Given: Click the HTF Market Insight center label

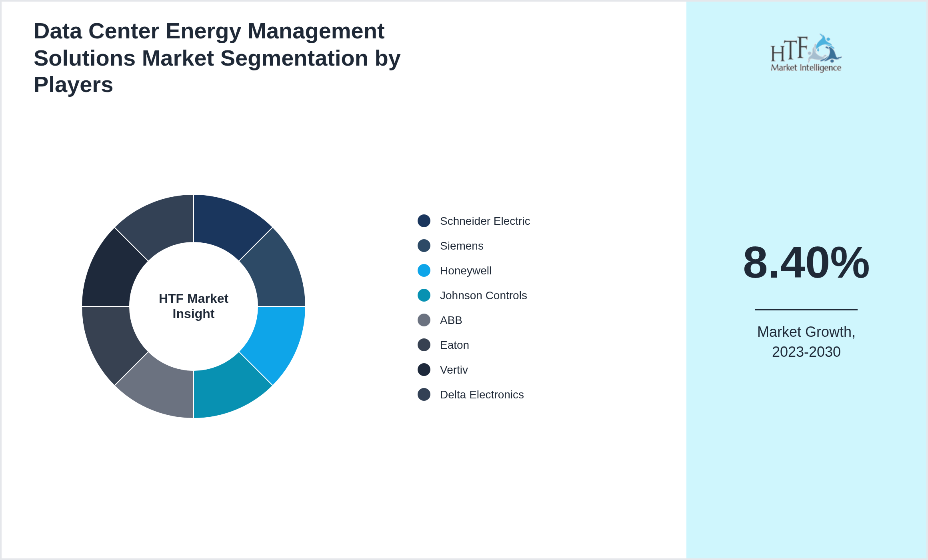Looking at the screenshot, I should [x=193, y=306].
